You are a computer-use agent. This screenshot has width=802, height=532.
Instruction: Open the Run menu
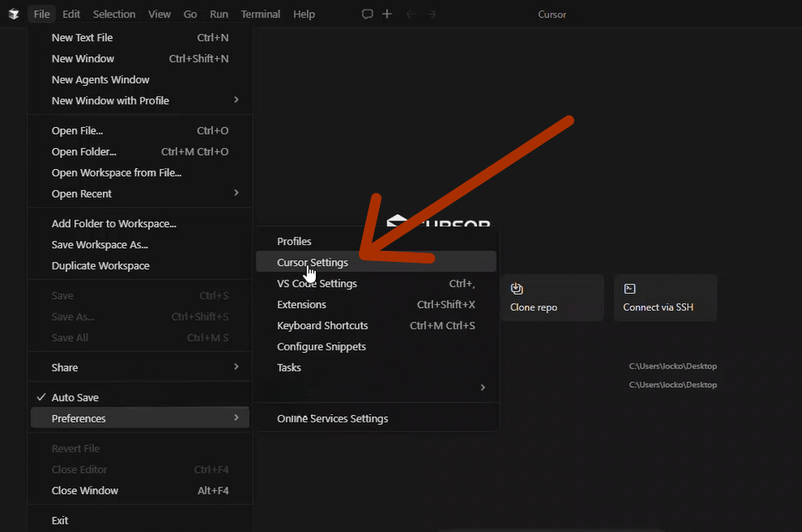click(x=219, y=14)
